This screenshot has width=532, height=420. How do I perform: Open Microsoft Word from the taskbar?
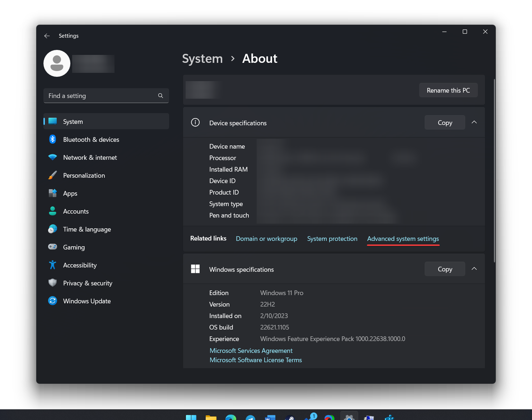coord(270,417)
